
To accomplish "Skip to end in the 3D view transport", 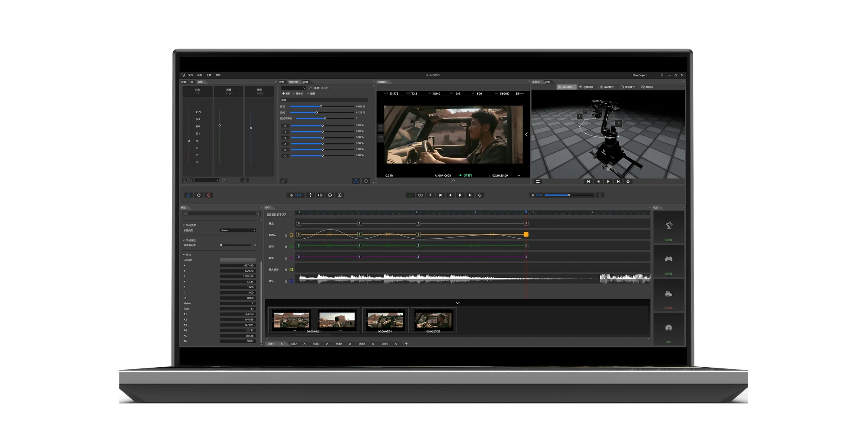I will point(618,181).
